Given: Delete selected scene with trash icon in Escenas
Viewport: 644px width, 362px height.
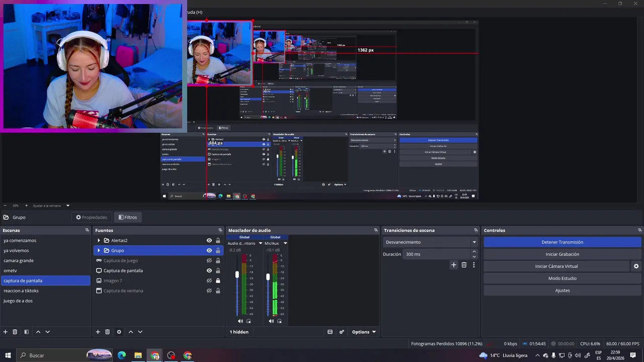Looking at the screenshot, I should pyautogui.click(x=15, y=332).
